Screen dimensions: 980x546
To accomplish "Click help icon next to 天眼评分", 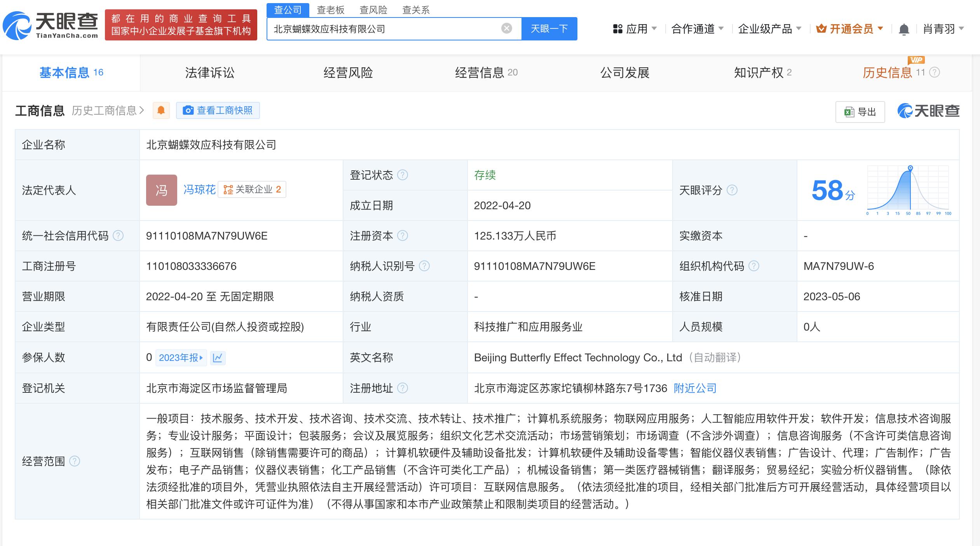I will tap(732, 190).
